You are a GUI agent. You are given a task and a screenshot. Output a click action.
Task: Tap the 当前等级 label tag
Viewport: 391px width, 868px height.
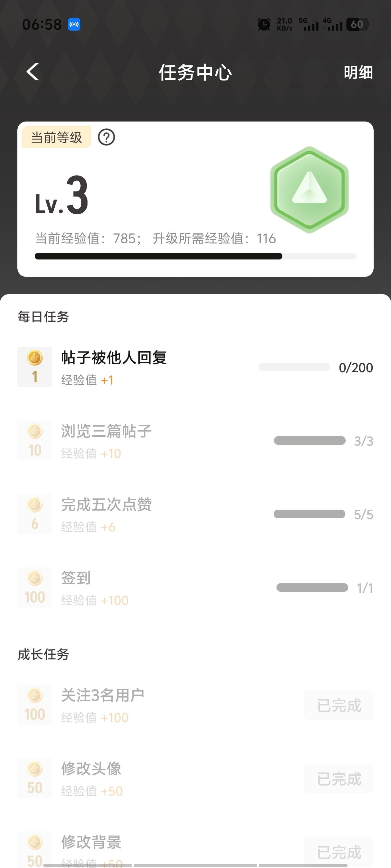click(x=56, y=137)
